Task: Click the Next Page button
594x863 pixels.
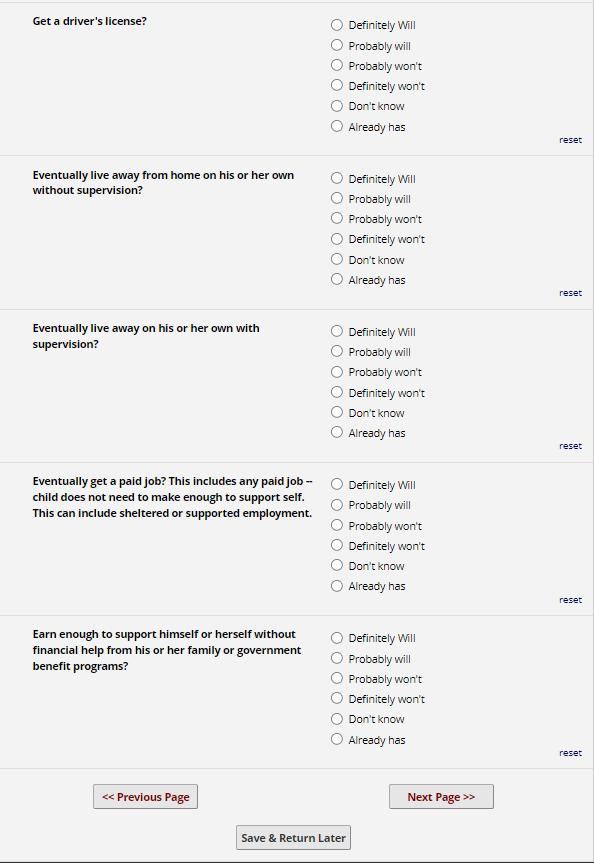Action: (441, 796)
